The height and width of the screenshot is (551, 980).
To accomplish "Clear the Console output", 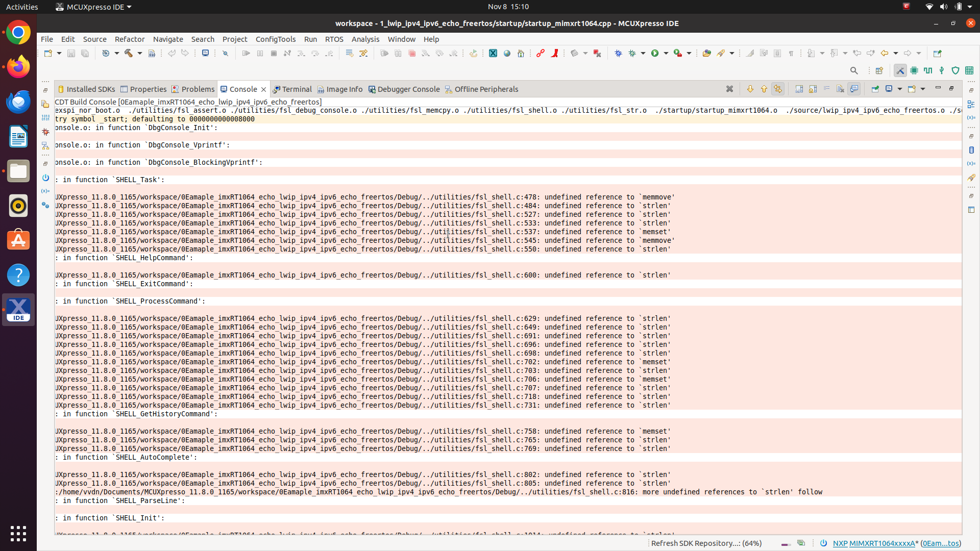I will [x=840, y=88].
